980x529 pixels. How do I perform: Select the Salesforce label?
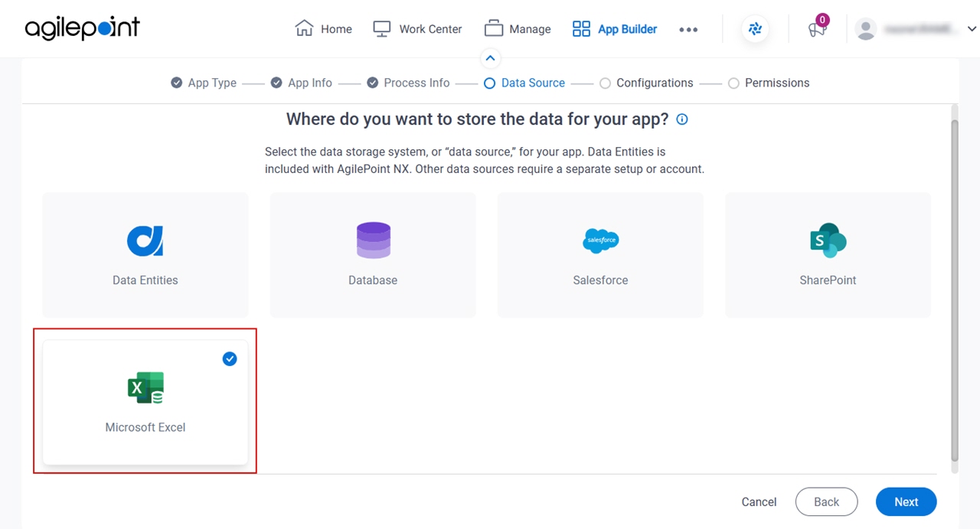tap(600, 280)
